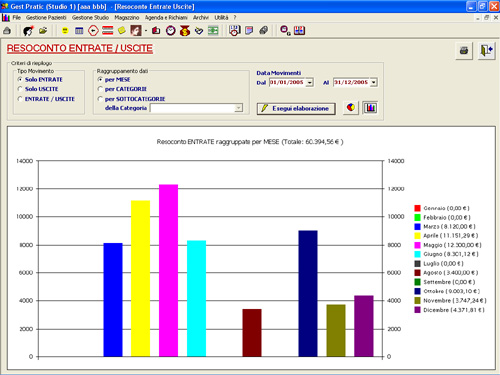The image size is (500, 375).
Task: Click the exit door icon
Action: coord(486,51)
